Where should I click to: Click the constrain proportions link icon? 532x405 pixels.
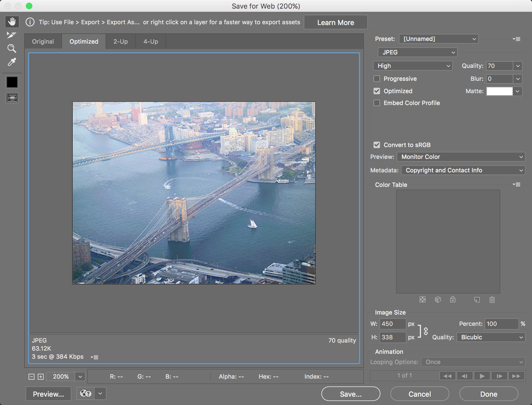pos(426,331)
